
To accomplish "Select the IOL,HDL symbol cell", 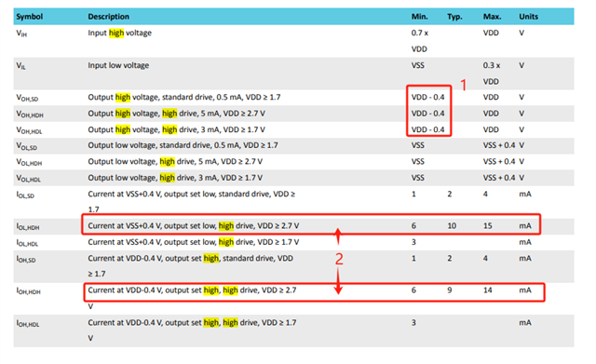I will 27,243.
